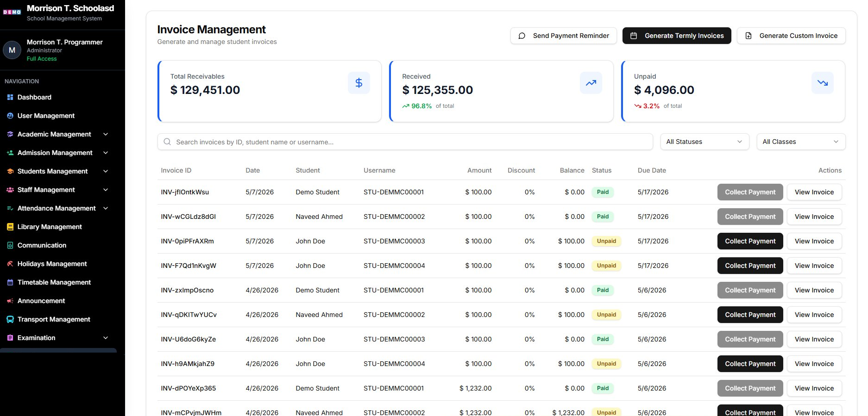The width and height of the screenshot is (868, 416).
Task: Click the Amount column header
Action: (x=479, y=170)
